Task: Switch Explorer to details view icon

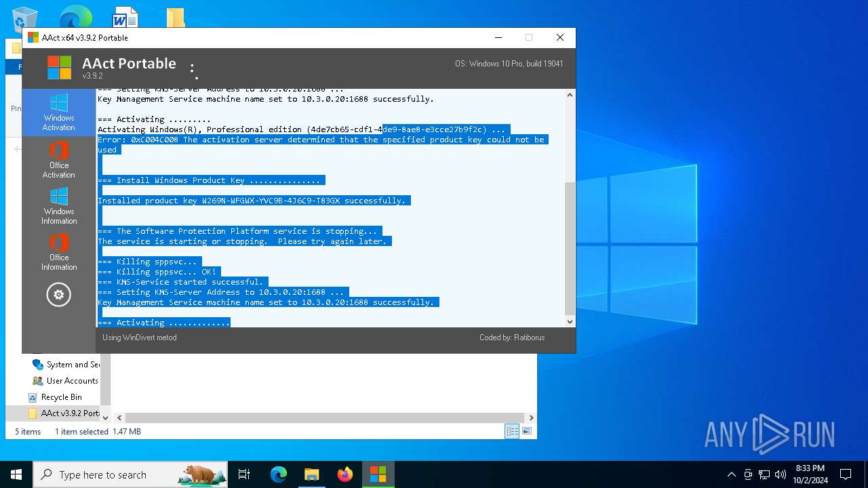Action: click(512, 431)
